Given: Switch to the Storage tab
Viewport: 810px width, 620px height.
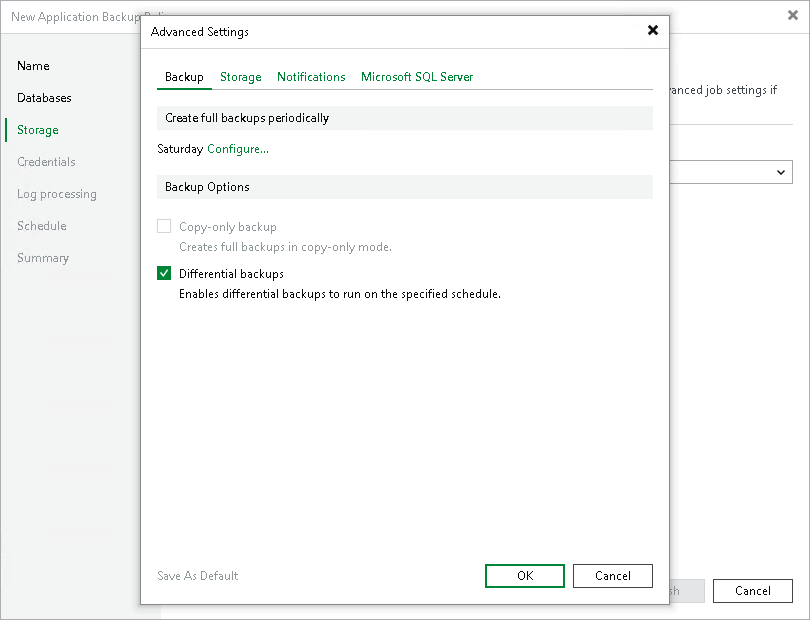Looking at the screenshot, I should tap(240, 76).
